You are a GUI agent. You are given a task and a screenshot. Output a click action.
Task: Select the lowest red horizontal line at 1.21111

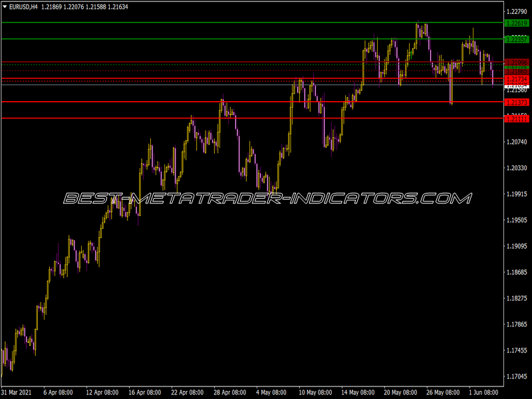click(x=253, y=118)
